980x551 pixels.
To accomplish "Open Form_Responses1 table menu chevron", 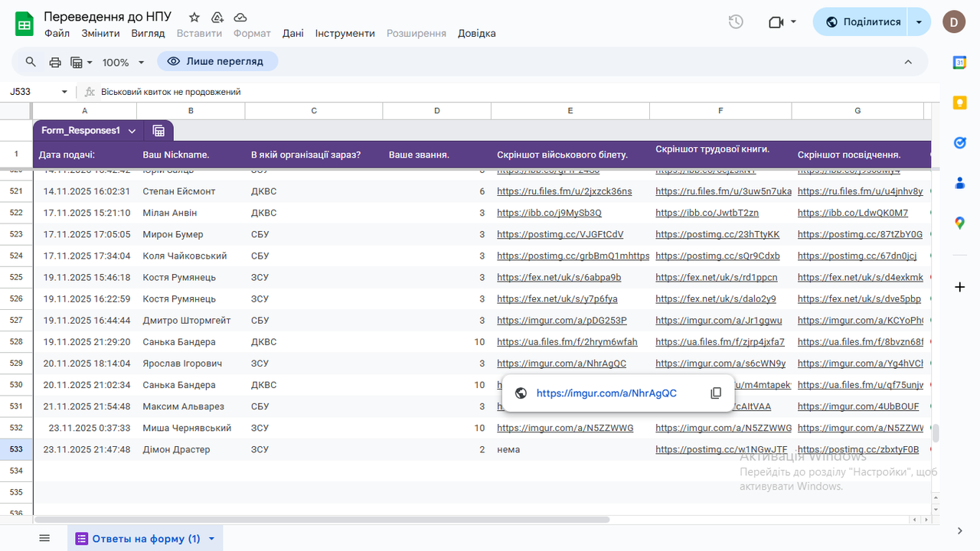I will point(132,131).
